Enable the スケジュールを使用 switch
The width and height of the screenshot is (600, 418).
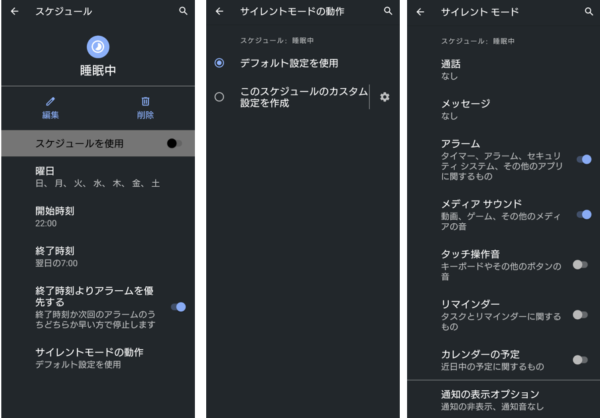pos(174,143)
